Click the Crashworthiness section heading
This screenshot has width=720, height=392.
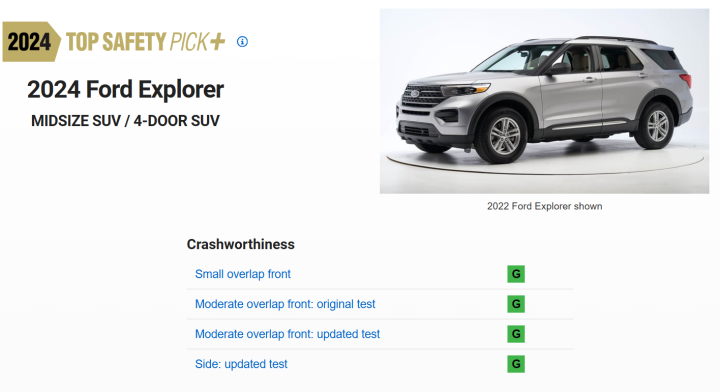[241, 244]
